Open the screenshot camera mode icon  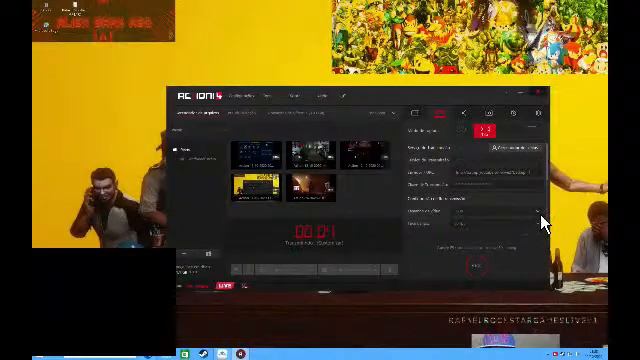point(489,113)
